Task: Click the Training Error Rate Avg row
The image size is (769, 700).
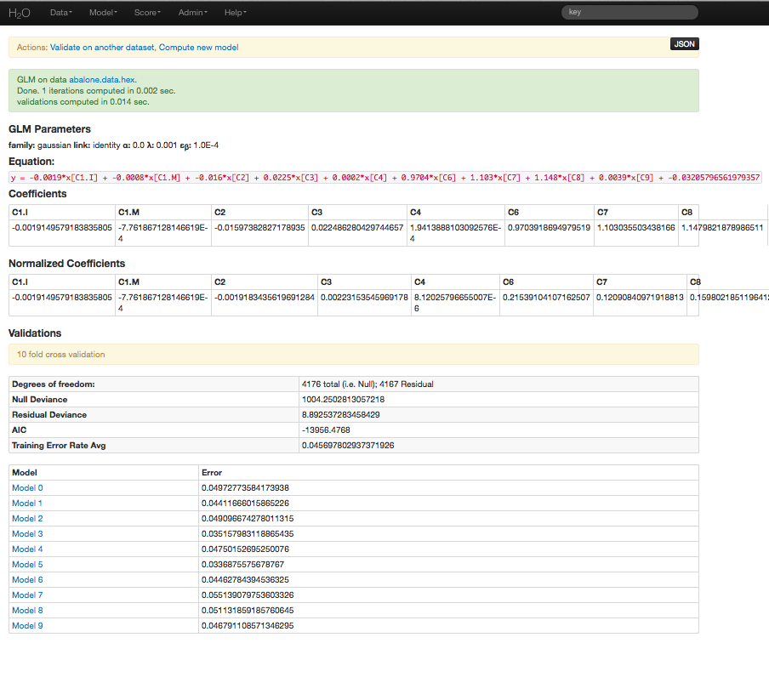Action: tap(65, 445)
